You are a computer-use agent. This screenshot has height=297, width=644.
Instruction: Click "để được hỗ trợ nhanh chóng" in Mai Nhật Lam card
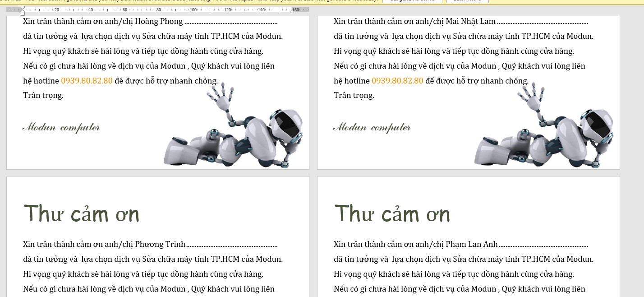pos(477,81)
